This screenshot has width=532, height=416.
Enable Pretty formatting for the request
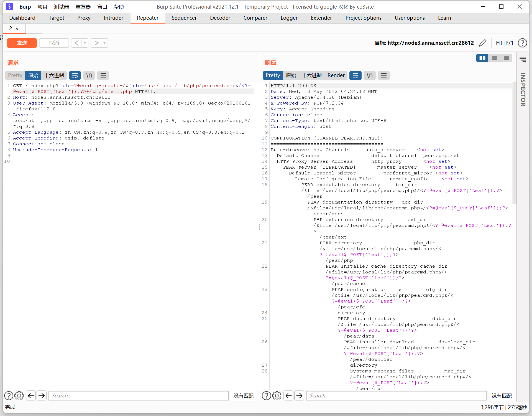click(15, 75)
